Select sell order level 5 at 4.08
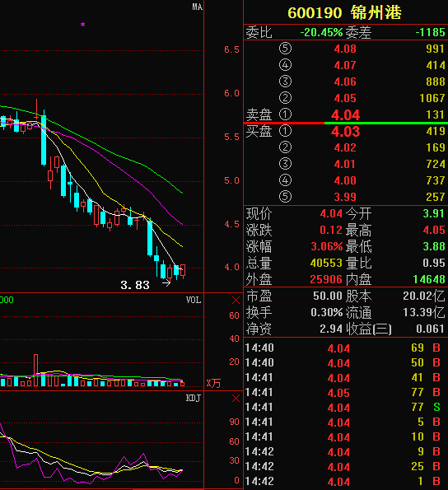 pos(346,49)
